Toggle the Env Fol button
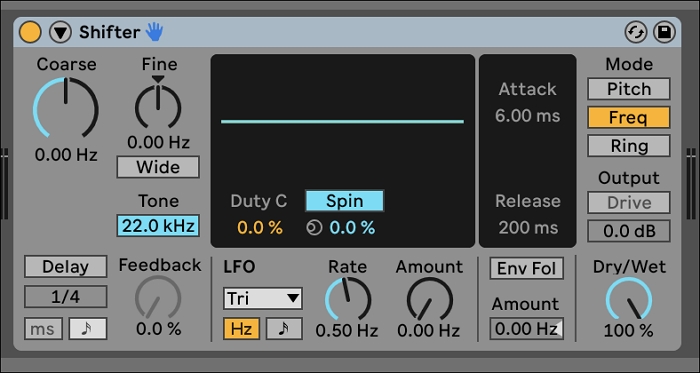 (x=527, y=269)
